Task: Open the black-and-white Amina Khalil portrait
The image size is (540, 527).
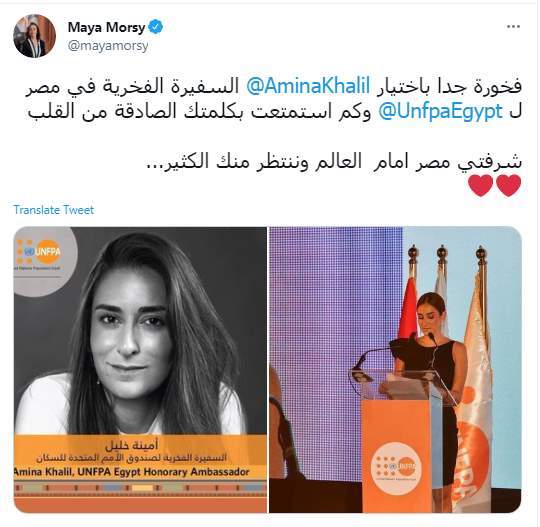Action: [140, 370]
